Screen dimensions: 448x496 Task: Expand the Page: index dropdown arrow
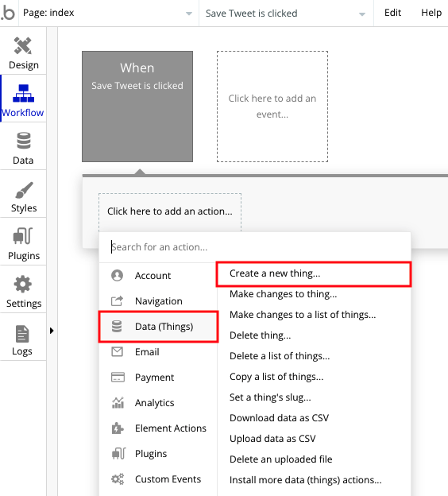coord(189,14)
